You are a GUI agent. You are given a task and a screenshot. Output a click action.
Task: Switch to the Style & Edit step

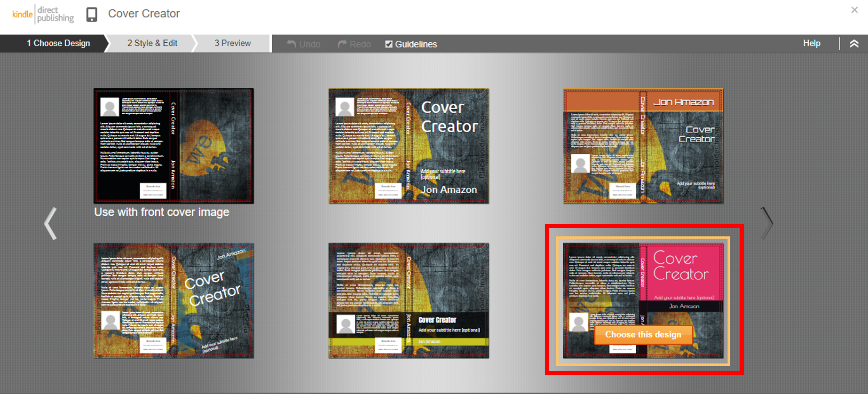(152, 43)
